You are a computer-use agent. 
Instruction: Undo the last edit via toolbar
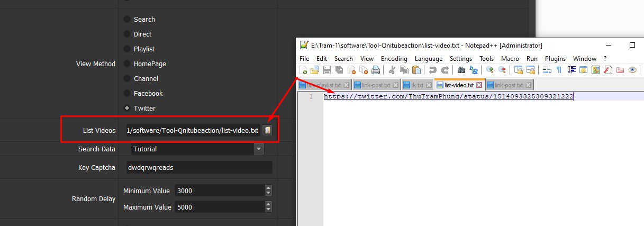433,70
